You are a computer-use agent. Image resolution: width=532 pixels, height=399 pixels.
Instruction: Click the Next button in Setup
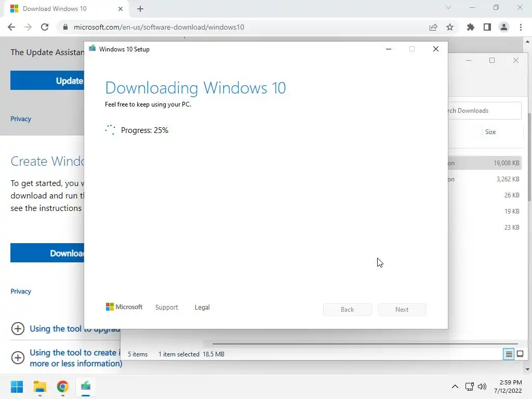pyautogui.click(x=402, y=310)
